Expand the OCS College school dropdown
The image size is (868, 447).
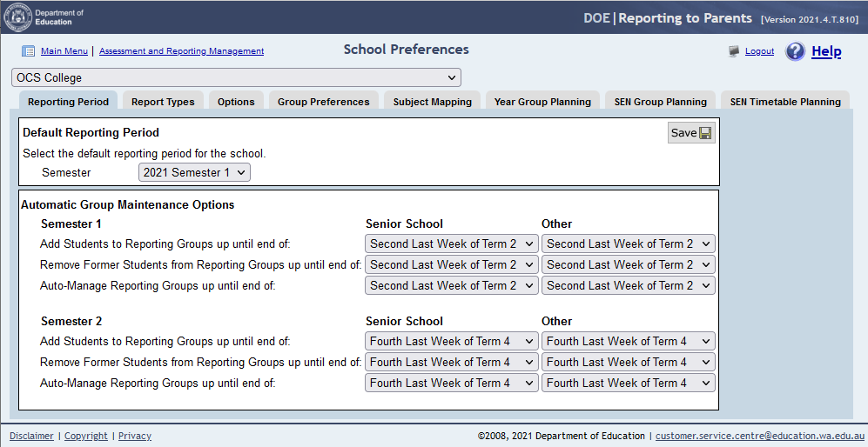236,78
